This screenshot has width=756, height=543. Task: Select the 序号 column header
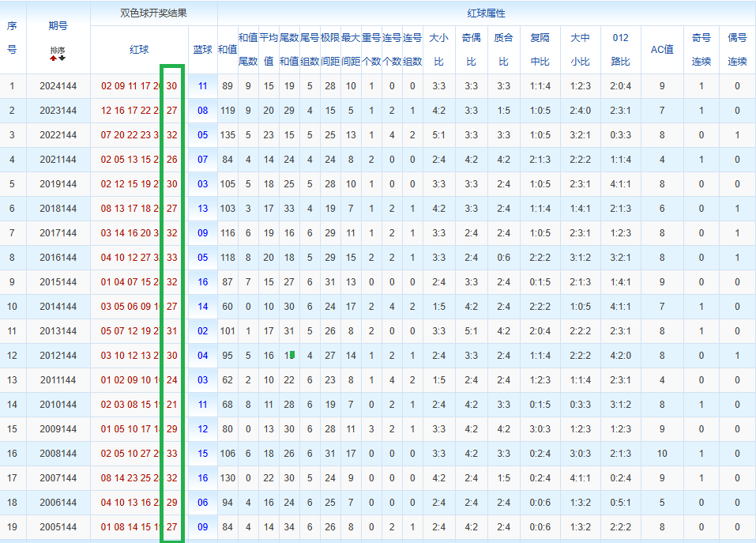coord(12,38)
